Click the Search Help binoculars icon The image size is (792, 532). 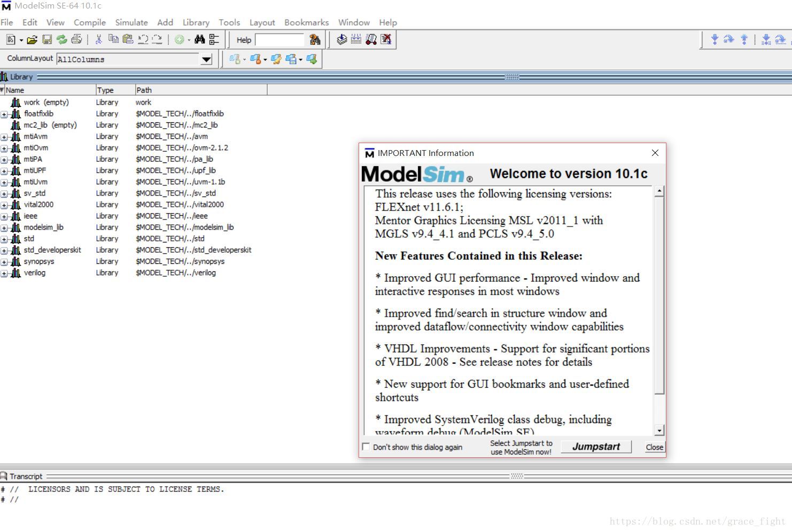(315, 40)
